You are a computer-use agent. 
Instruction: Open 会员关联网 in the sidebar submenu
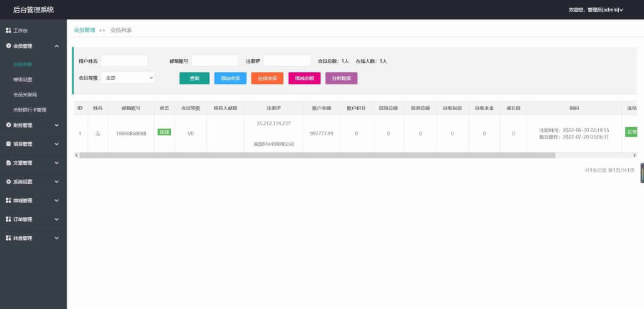[25, 94]
